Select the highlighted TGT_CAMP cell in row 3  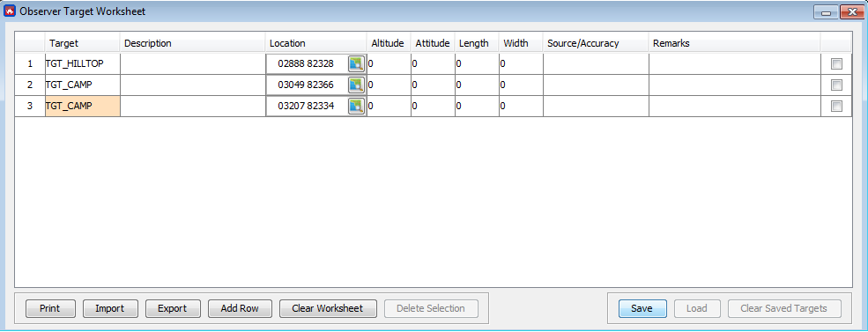coord(83,107)
